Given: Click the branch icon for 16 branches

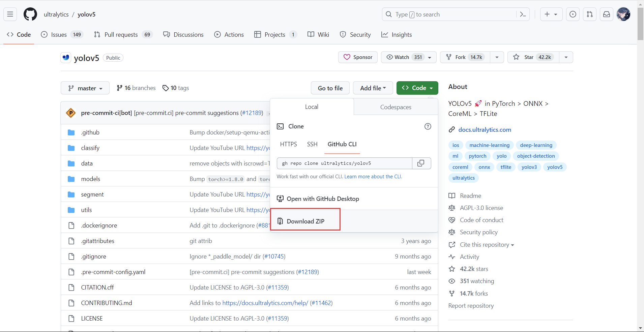Looking at the screenshot, I should tap(119, 88).
